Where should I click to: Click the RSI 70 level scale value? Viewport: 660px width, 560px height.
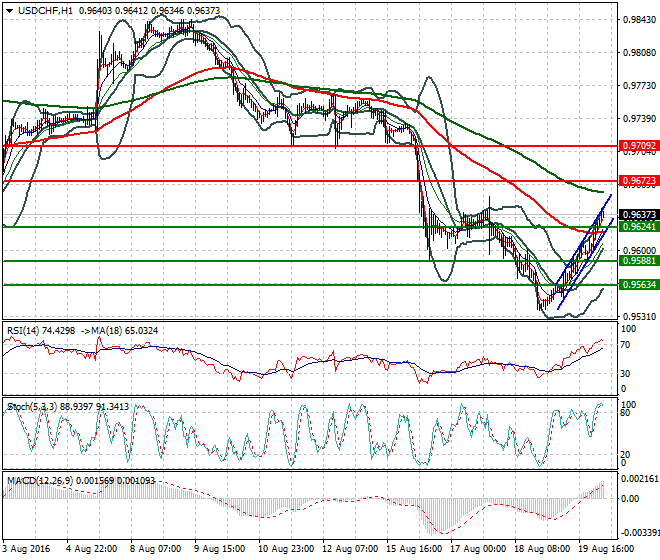click(625, 344)
